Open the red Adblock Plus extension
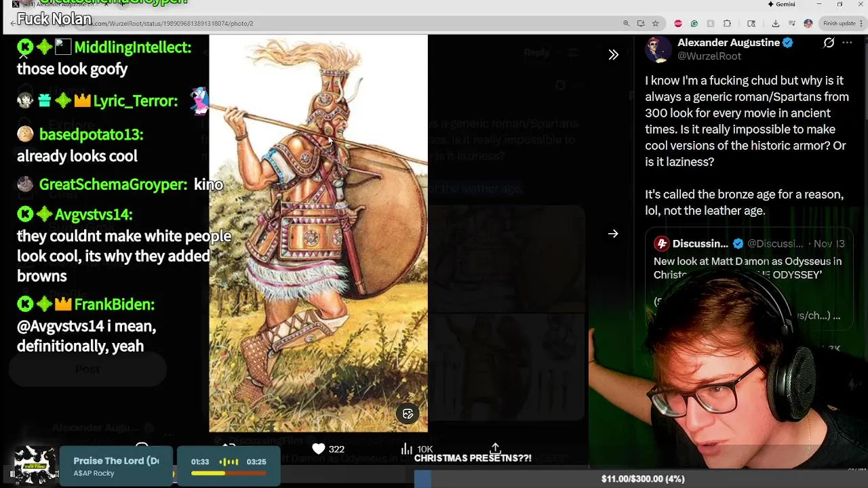 [678, 23]
